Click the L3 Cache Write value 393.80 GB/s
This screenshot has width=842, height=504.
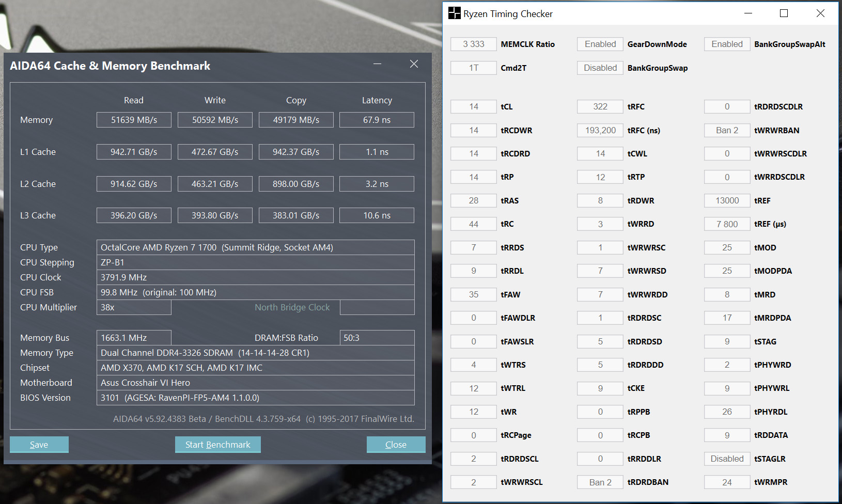[x=215, y=215]
